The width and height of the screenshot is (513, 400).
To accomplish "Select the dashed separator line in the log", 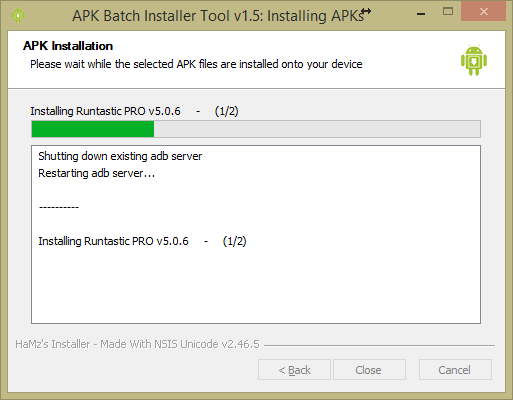I will coord(59,207).
